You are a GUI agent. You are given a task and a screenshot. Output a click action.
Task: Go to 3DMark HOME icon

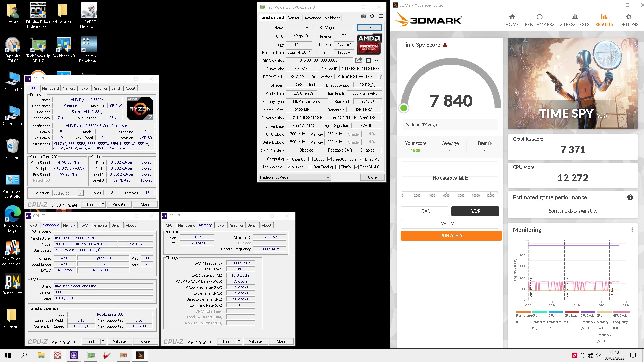click(512, 20)
